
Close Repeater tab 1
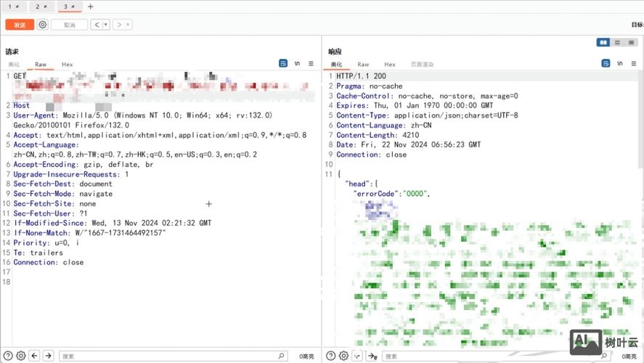(x=17, y=7)
